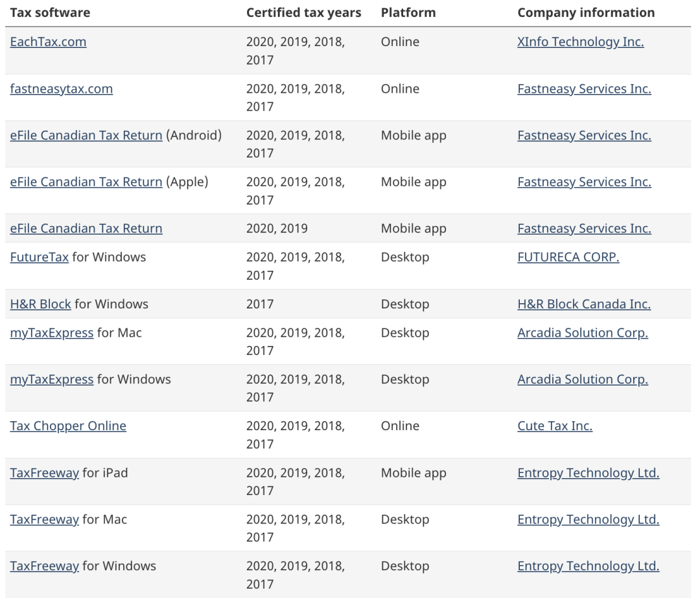The width and height of the screenshot is (700, 598).
Task: Open Entropy Technology Ltd. for TaxFreeway Windows
Action: (x=588, y=566)
